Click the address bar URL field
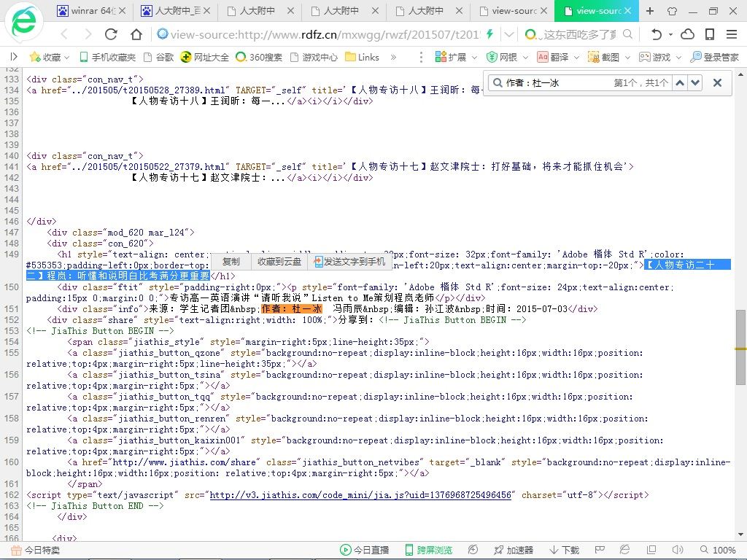Image resolution: width=747 pixels, height=560 pixels. [325, 34]
